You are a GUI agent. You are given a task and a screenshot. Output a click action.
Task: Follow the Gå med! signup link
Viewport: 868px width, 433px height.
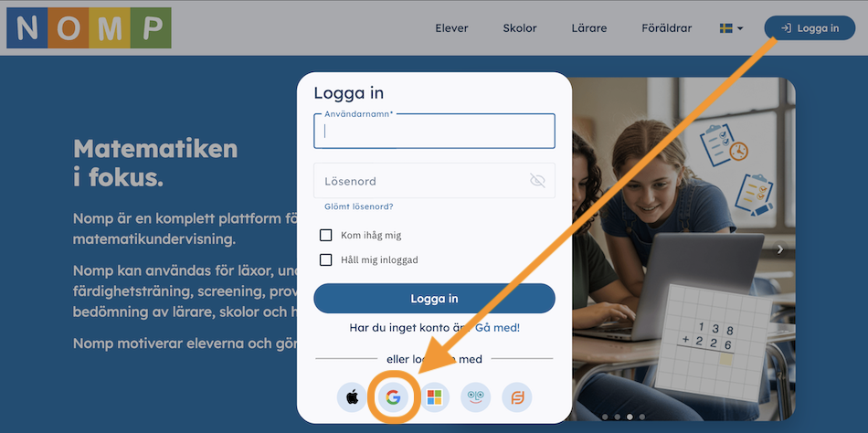point(498,328)
